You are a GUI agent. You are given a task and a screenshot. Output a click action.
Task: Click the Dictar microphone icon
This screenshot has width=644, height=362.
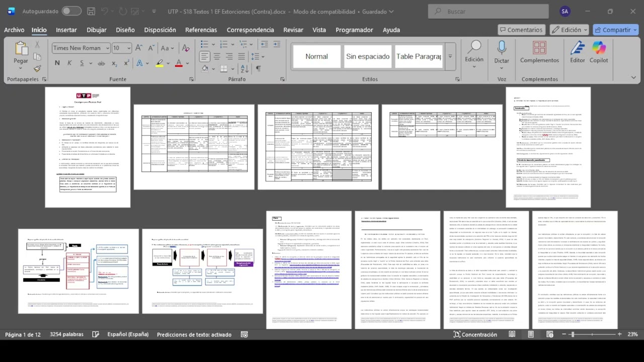(x=502, y=52)
